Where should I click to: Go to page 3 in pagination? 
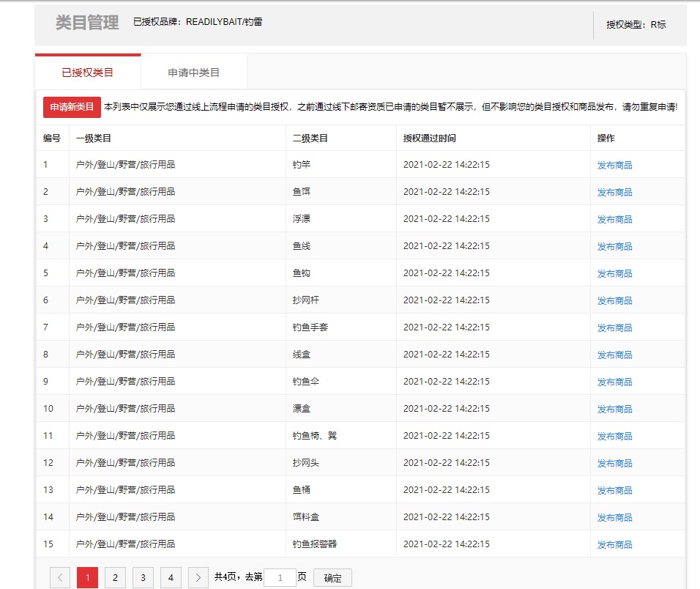143,578
